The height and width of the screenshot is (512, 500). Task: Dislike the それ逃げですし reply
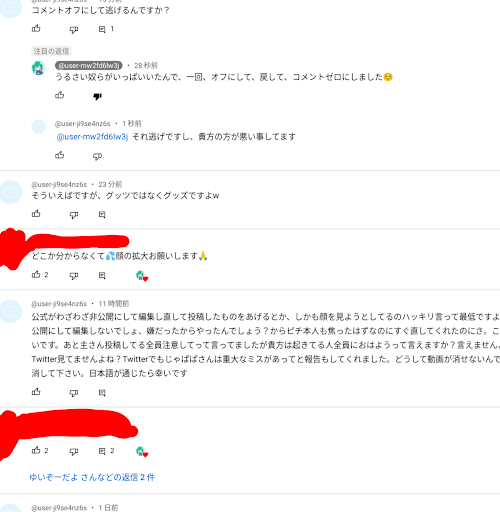click(x=97, y=157)
